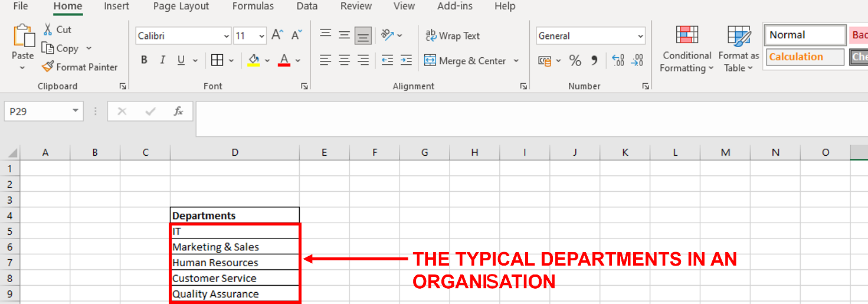Open number format General dropdown

641,36
